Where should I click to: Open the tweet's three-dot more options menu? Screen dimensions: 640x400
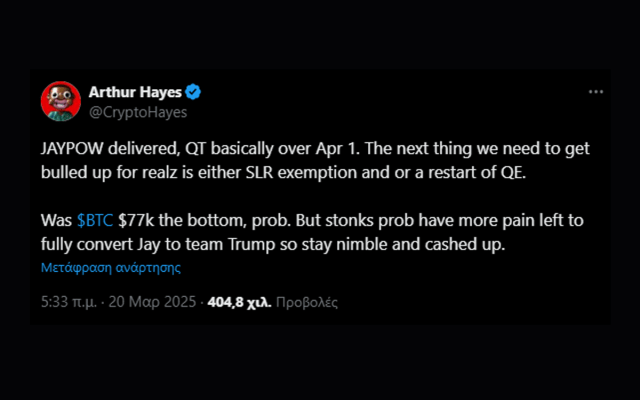596,92
